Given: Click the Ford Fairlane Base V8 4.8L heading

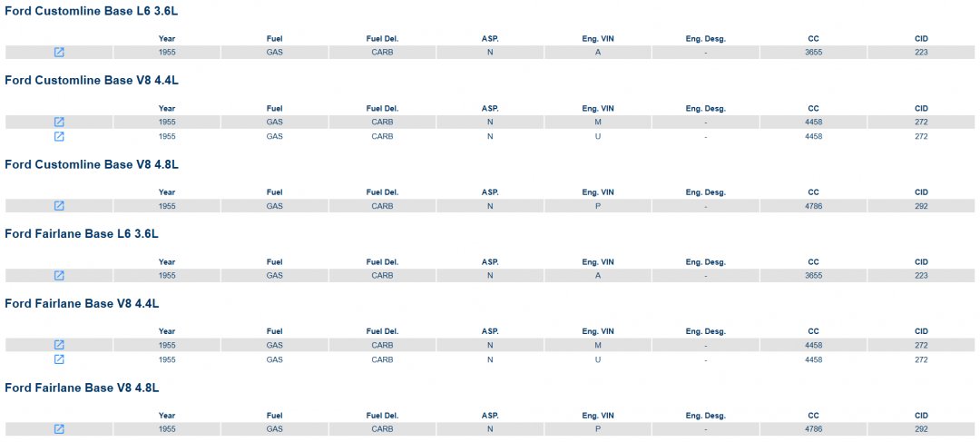Looking at the screenshot, I should tap(82, 388).
